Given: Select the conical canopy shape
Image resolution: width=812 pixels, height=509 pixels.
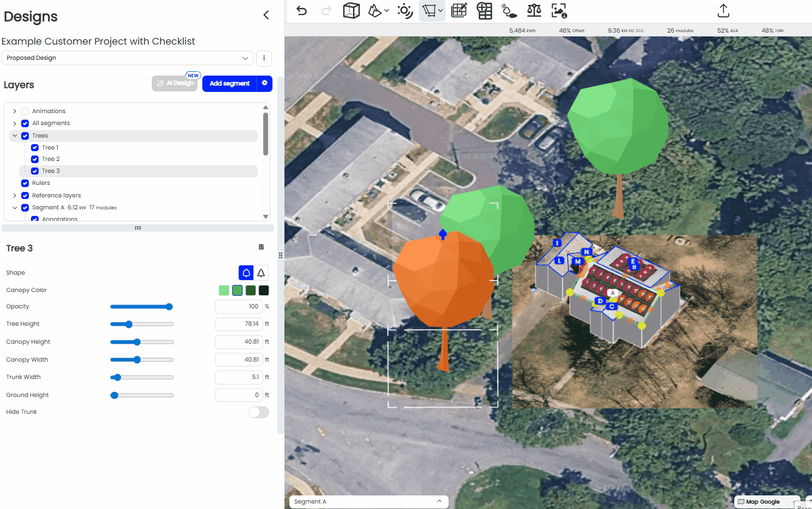Looking at the screenshot, I should click(x=261, y=273).
